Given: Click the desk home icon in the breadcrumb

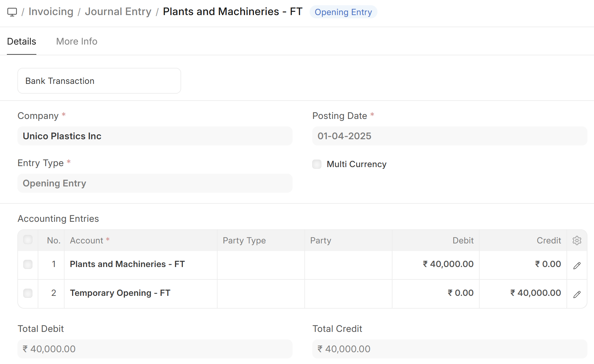Looking at the screenshot, I should [x=12, y=12].
